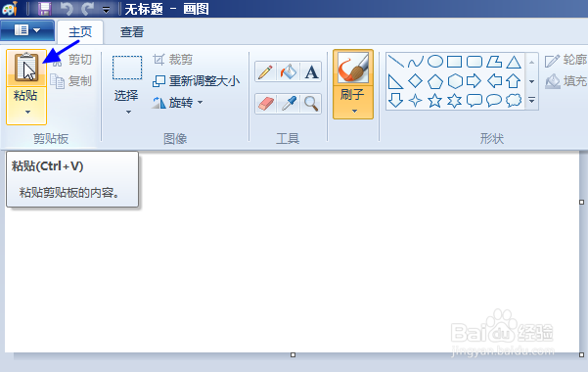Choose the Oval shape
Image resolution: width=588 pixels, height=372 pixels.
pyautogui.click(x=435, y=62)
